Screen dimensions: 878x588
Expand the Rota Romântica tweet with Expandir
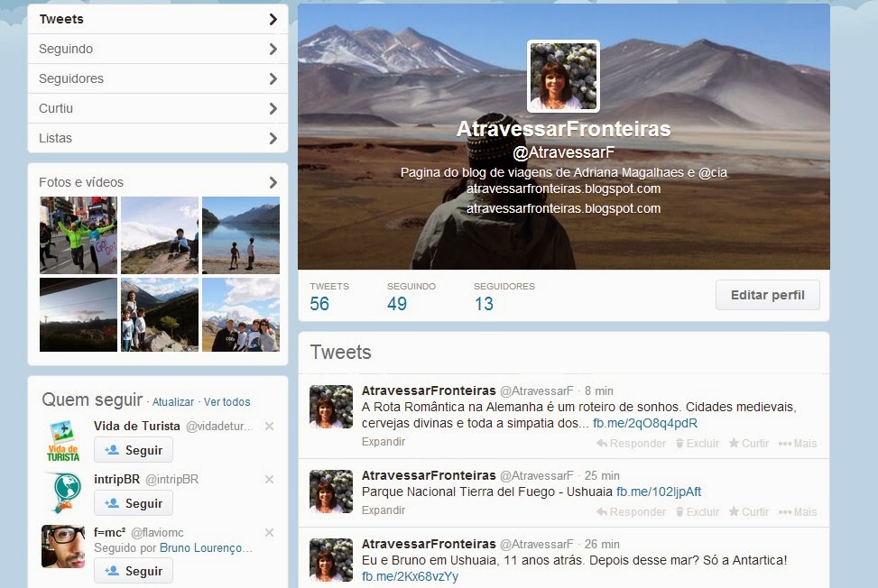(383, 441)
